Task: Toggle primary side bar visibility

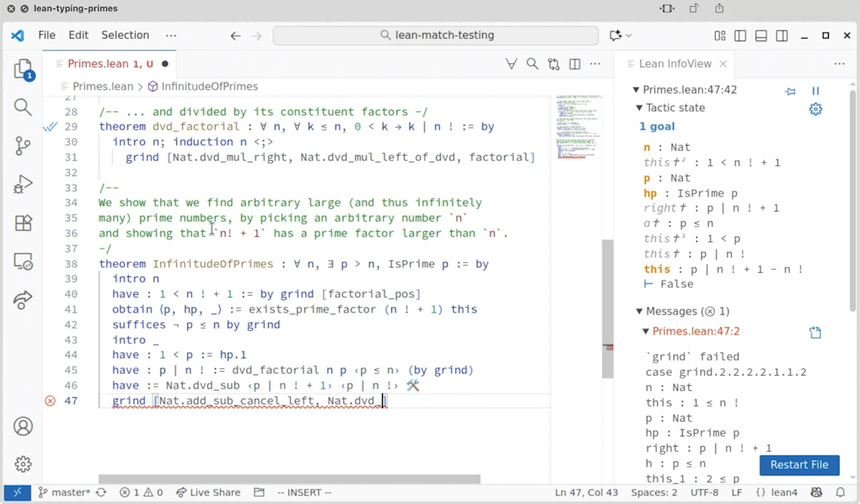Action: point(740,35)
